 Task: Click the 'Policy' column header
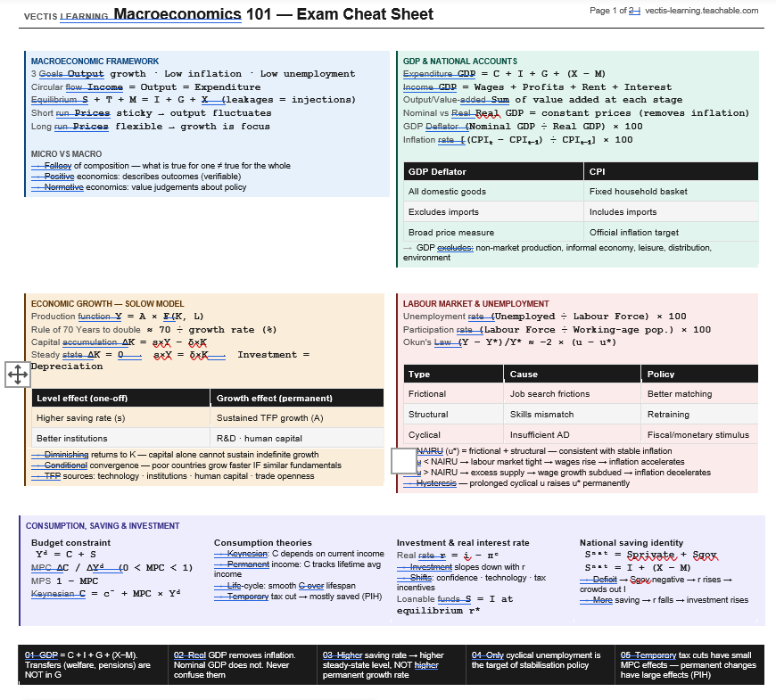[x=700, y=374]
